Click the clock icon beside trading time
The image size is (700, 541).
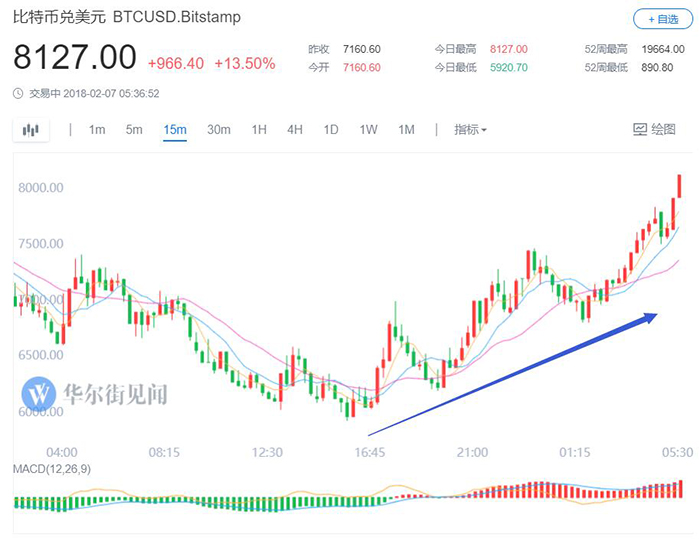point(19,93)
